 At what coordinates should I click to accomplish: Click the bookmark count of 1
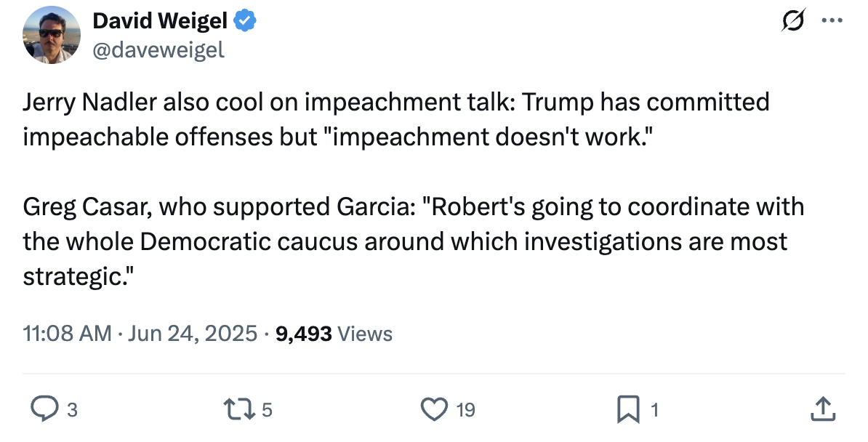(x=654, y=411)
